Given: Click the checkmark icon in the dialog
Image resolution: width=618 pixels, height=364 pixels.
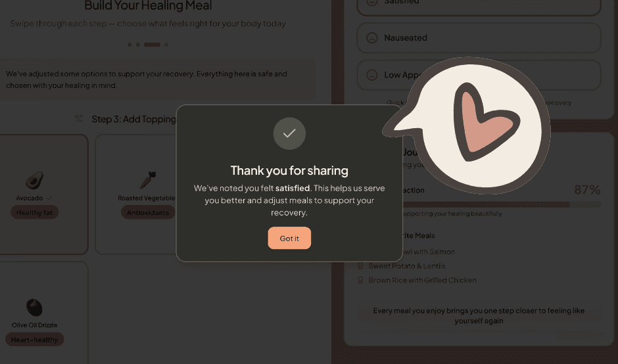Looking at the screenshot, I should coord(289,133).
